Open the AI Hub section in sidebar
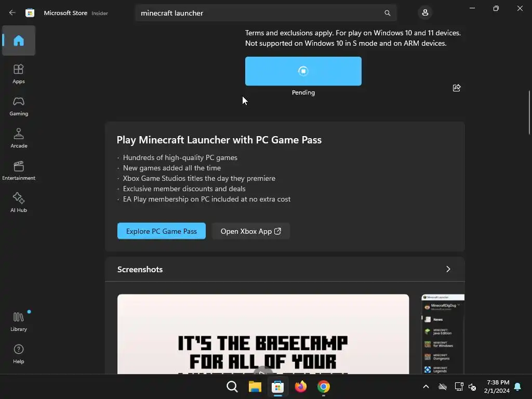The image size is (532, 399). (19, 203)
